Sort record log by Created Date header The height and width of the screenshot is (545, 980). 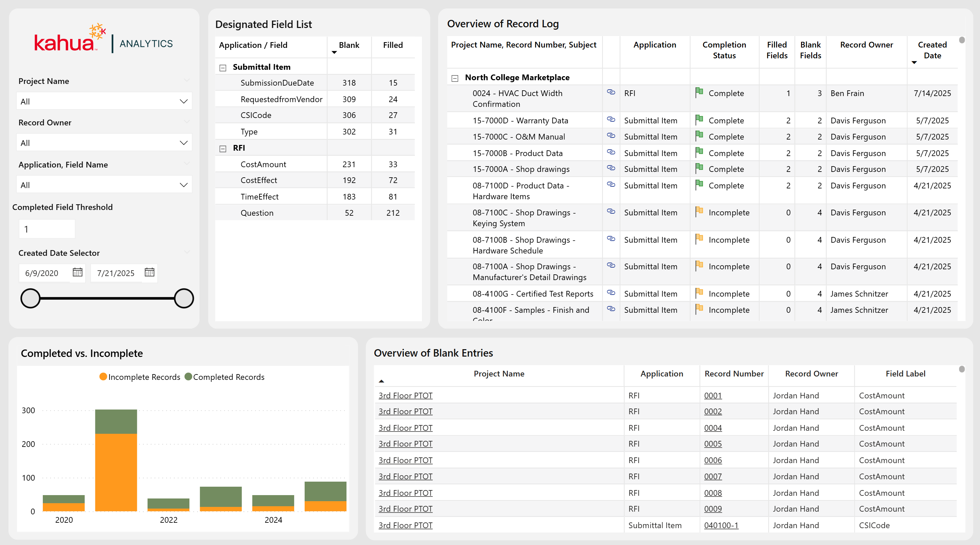[x=932, y=50]
